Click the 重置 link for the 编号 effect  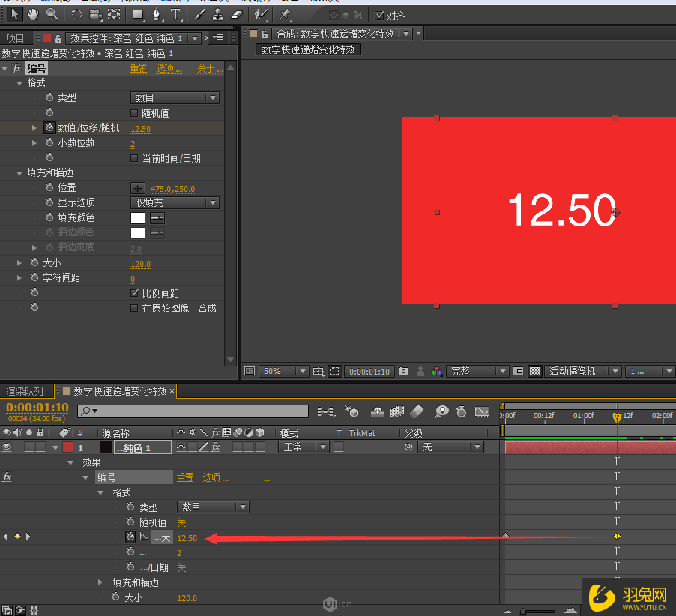[138, 67]
